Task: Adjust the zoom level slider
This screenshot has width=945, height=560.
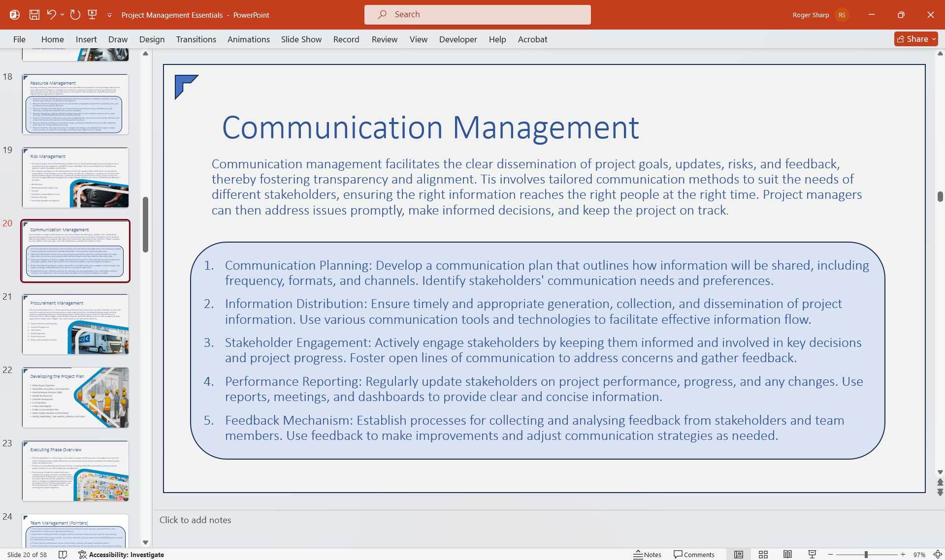Action: pos(867,554)
